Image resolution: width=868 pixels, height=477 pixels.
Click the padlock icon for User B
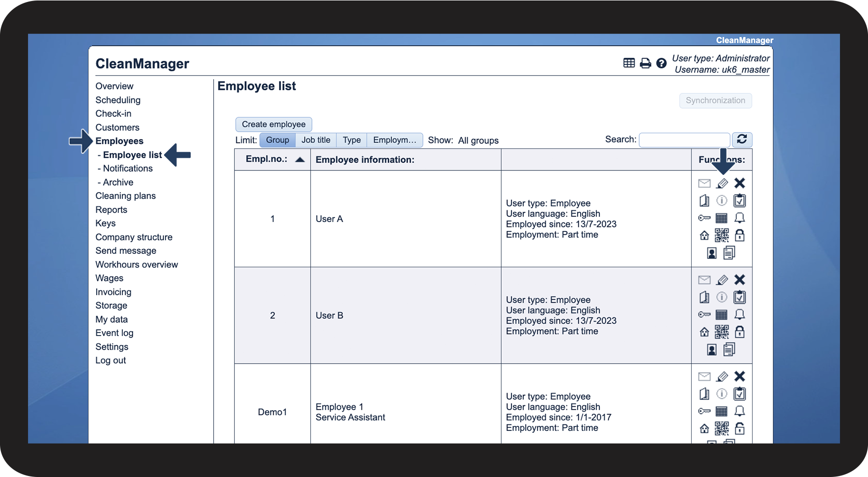point(739,332)
